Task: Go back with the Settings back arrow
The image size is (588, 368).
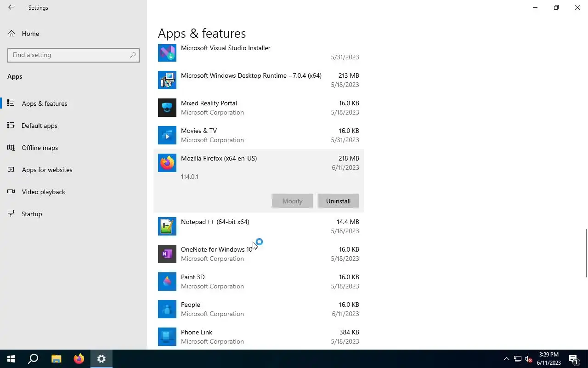Action: click(x=11, y=7)
